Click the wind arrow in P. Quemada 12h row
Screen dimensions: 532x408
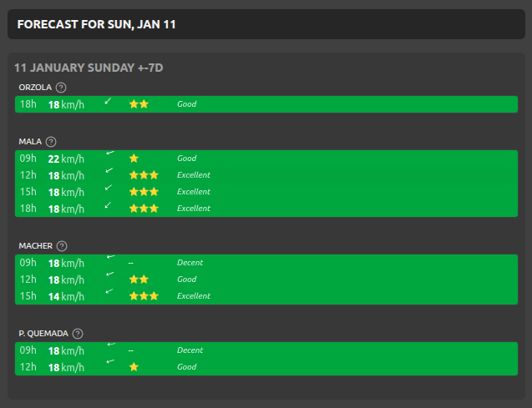coord(110,362)
